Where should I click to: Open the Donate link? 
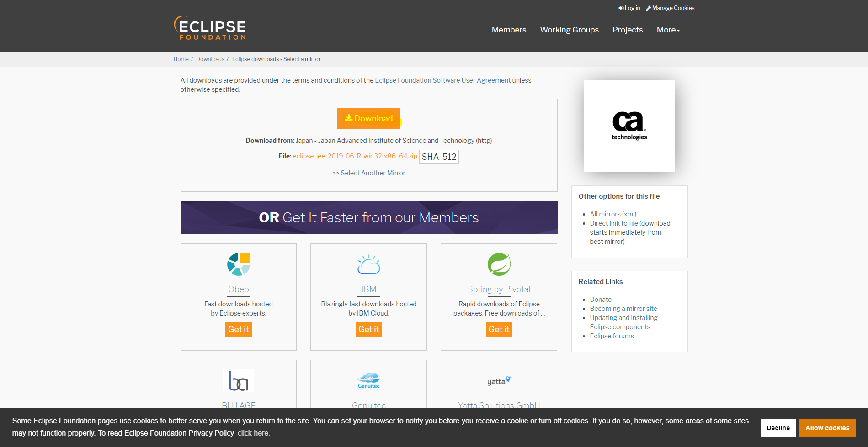[x=601, y=300]
